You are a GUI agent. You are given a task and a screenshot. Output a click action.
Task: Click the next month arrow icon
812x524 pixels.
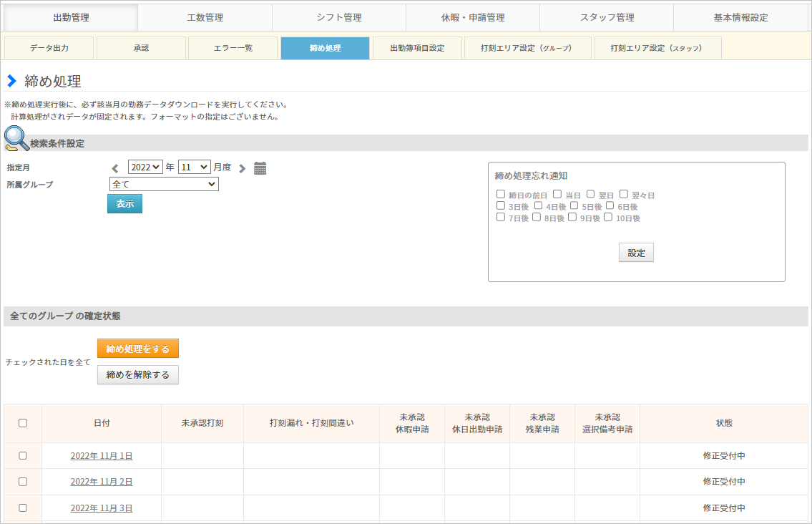coord(242,169)
